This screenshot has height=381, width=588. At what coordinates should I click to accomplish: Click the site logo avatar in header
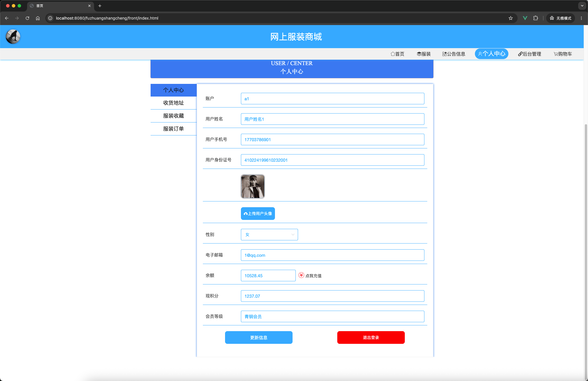click(x=13, y=37)
